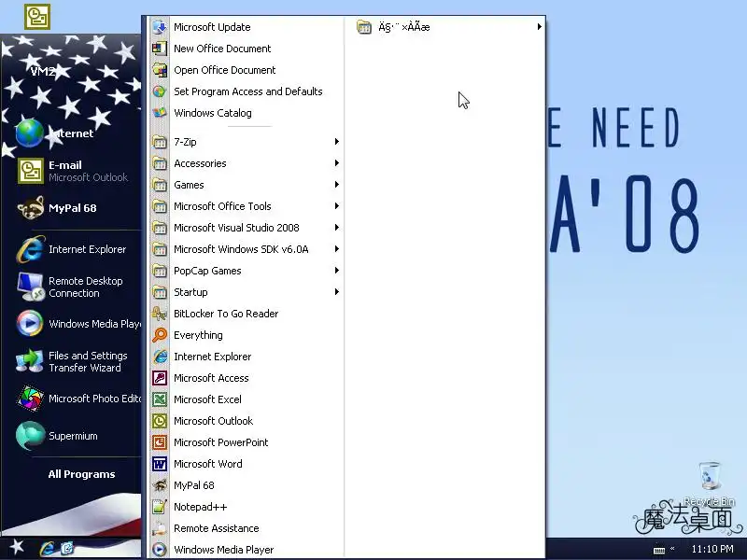The height and width of the screenshot is (560, 747).
Task: Click Internet Explorer quick launch taskbar icon
Action: coord(48,549)
